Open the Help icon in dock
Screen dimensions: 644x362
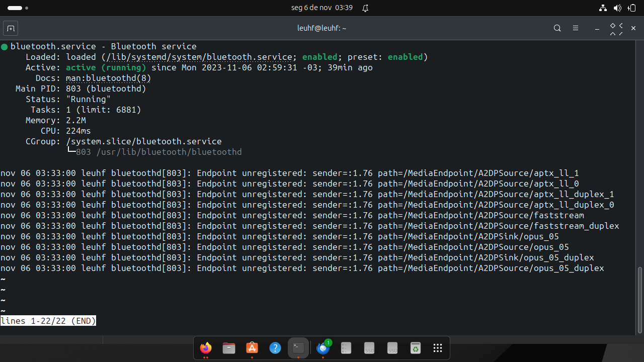click(275, 348)
